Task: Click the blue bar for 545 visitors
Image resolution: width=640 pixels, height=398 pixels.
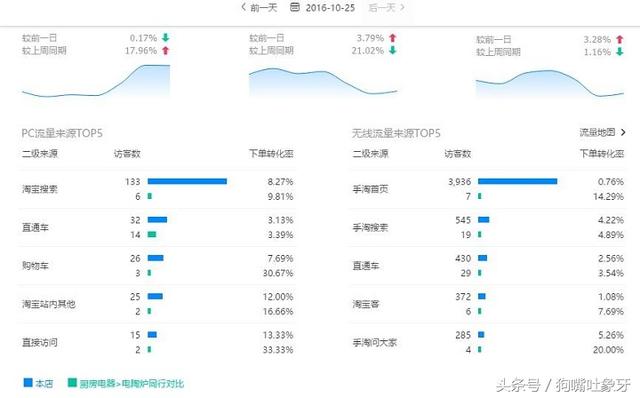Action: pos(484,220)
